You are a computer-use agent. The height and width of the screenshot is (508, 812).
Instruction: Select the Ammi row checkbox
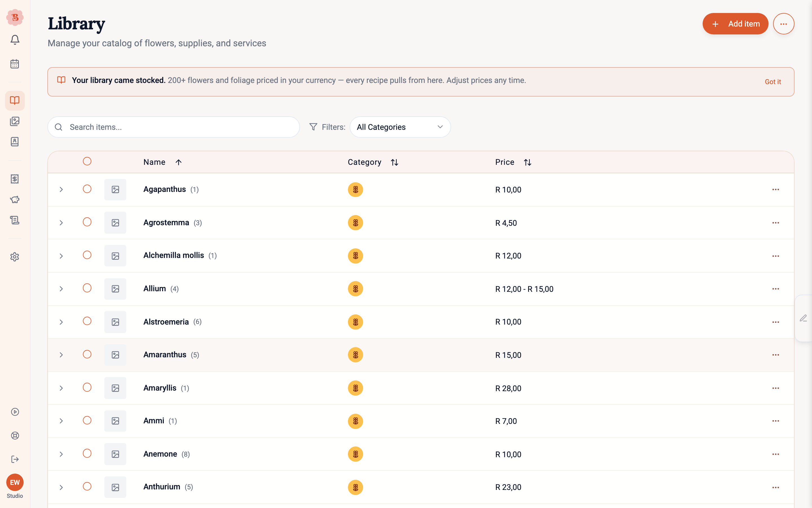[x=87, y=420]
